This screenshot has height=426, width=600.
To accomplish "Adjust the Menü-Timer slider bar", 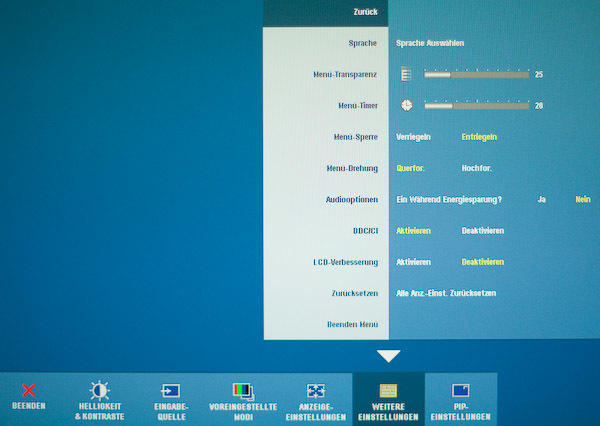I will (476, 106).
